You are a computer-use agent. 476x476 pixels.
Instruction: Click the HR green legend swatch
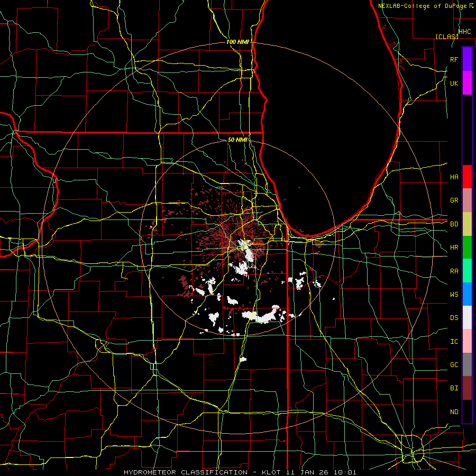467,248
